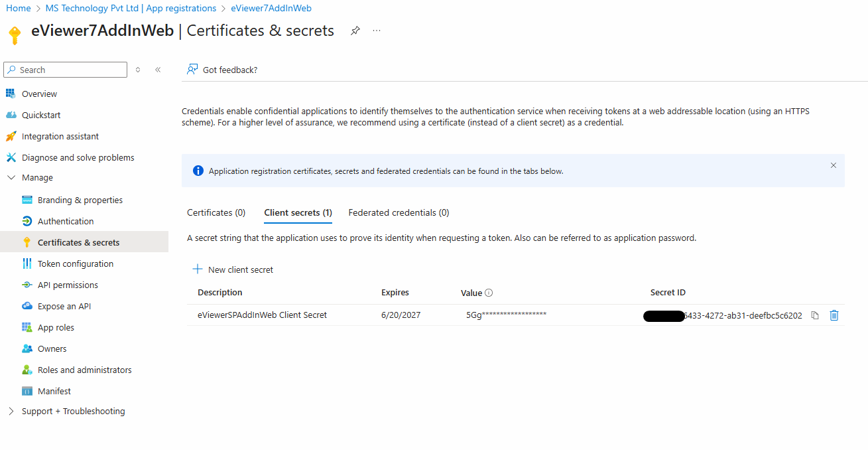
Task: Switch to the Certificates tab
Action: (x=216, y=212)
